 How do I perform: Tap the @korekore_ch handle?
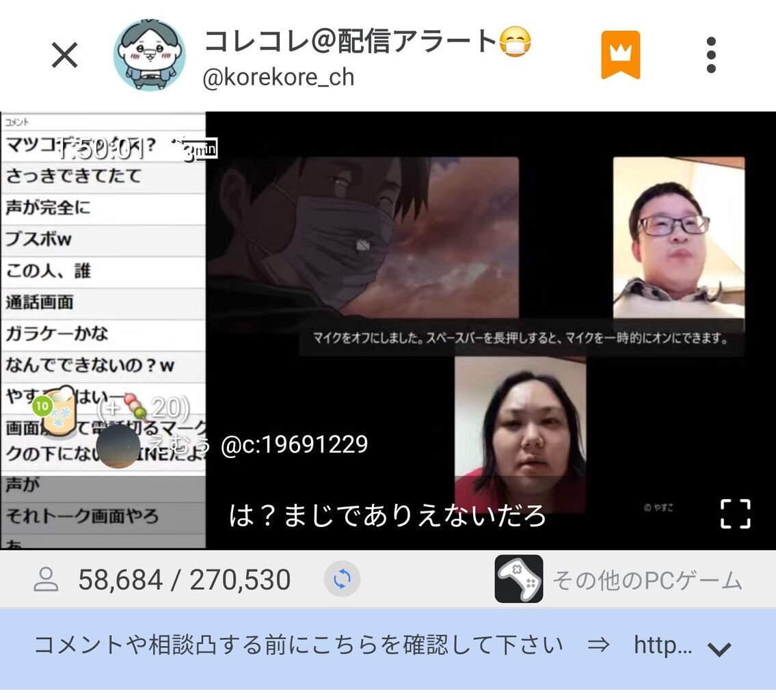coord(279,77)
